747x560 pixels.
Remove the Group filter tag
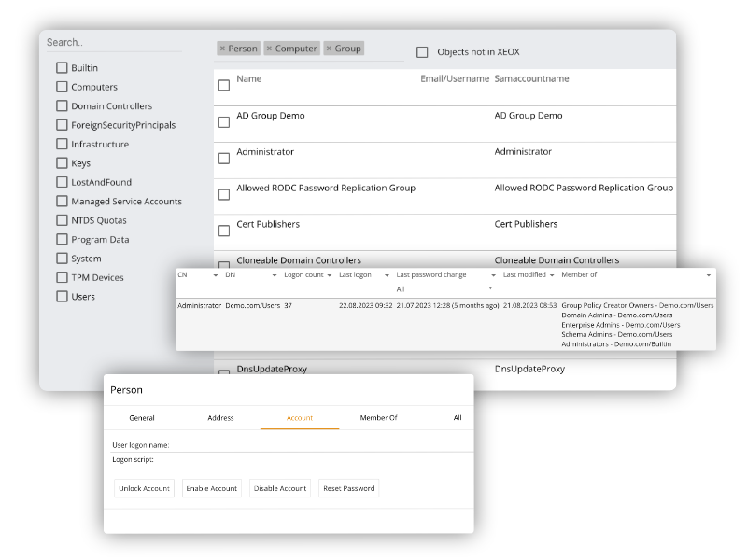329,49
